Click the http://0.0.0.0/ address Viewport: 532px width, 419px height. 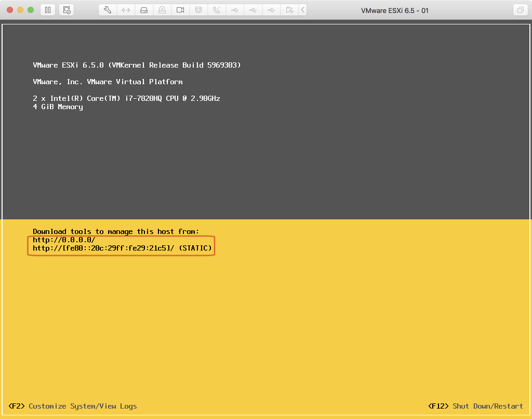[64, 240]
